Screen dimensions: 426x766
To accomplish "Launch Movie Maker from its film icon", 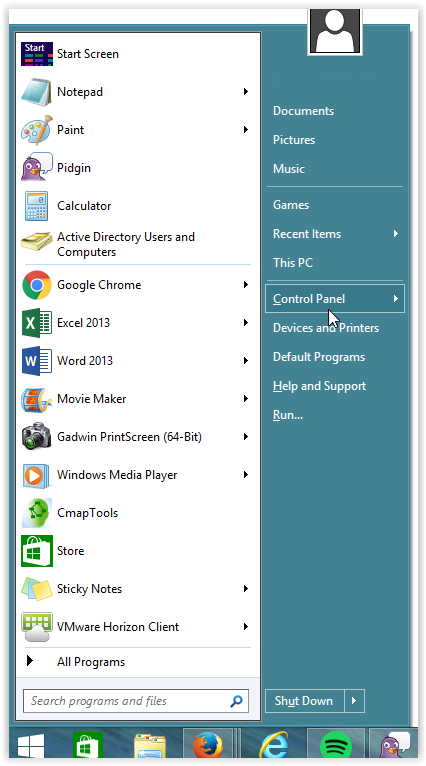I will pyautogui.click(x=37, y=399).
